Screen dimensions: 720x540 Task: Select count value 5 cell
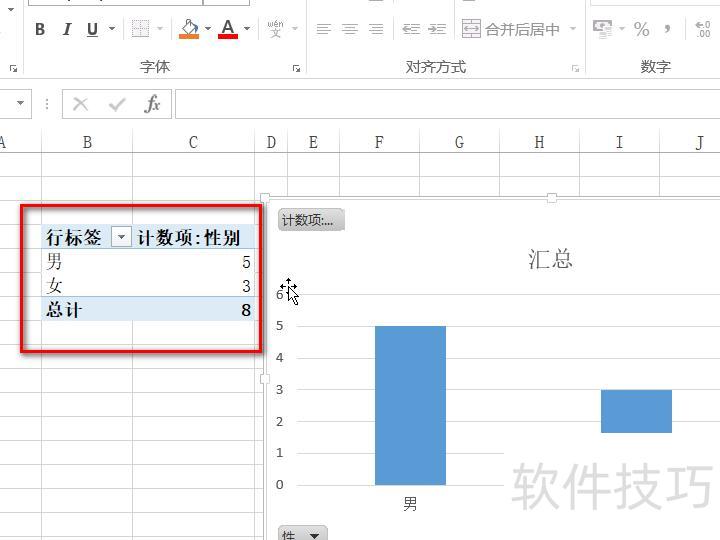point(193,261)
